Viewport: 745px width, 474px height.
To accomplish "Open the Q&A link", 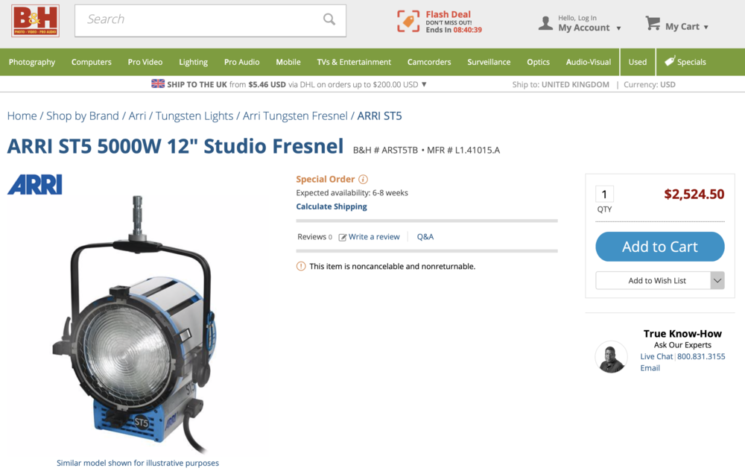I will 425,237.
